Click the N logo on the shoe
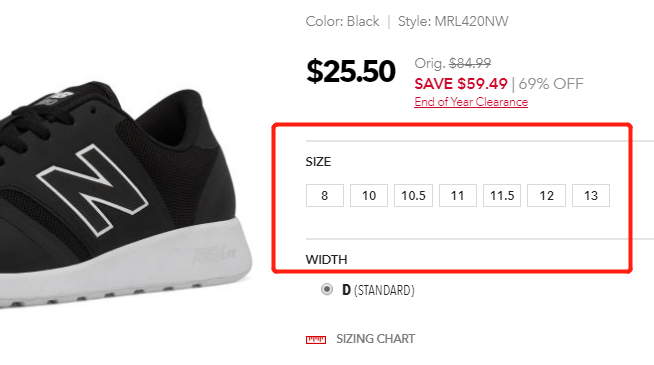Image resolution: width=654 pixels, height=365 pixels. point(93,190)
